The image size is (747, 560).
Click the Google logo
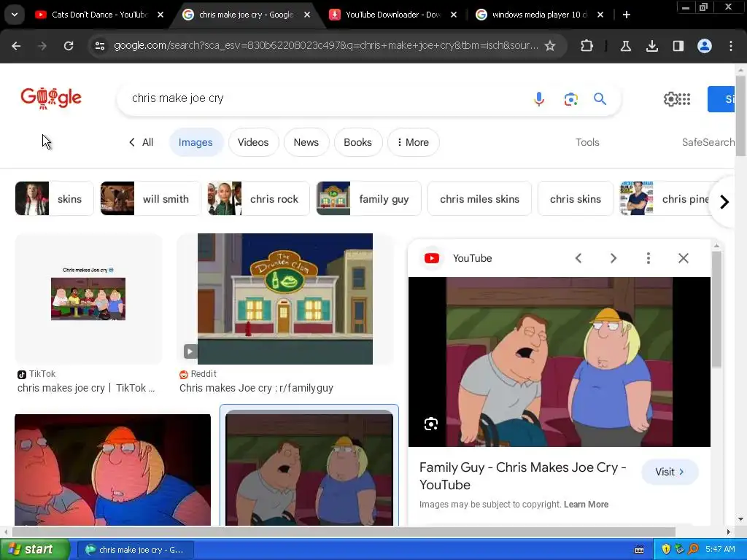[x=51, y=98]
